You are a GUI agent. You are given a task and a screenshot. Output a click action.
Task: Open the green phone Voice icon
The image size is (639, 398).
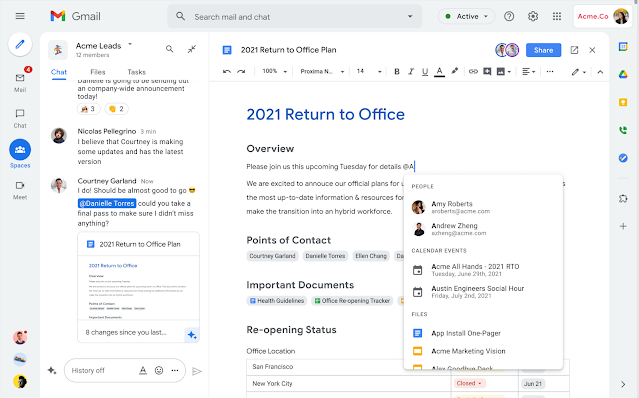[623, 130]
